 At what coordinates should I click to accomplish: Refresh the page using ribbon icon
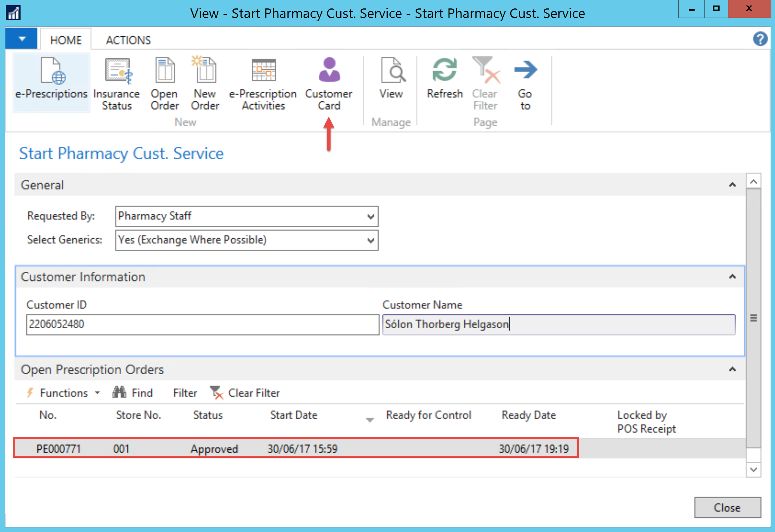[445, 70]
